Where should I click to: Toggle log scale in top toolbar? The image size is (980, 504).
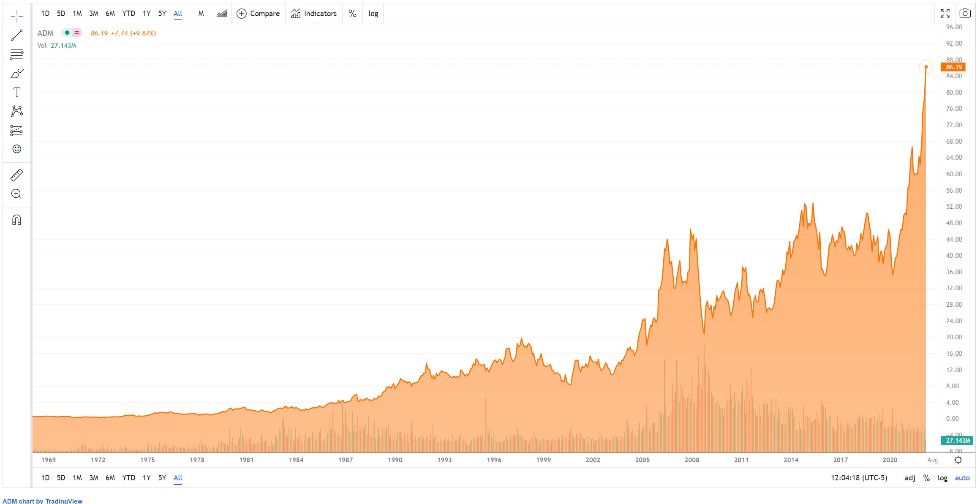pyautogui.click(x=373, y=14)
